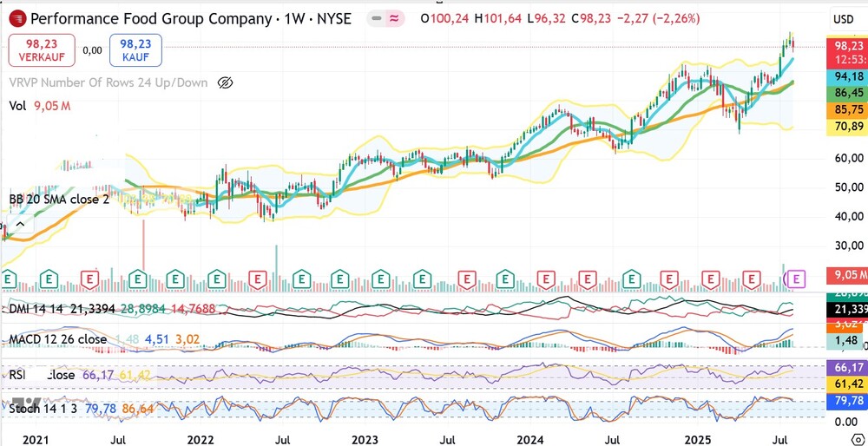The width and height of the screenshot is (868, 446).
Task: Click the 50,00 price scale value
Action: click(x=847, y=187)
